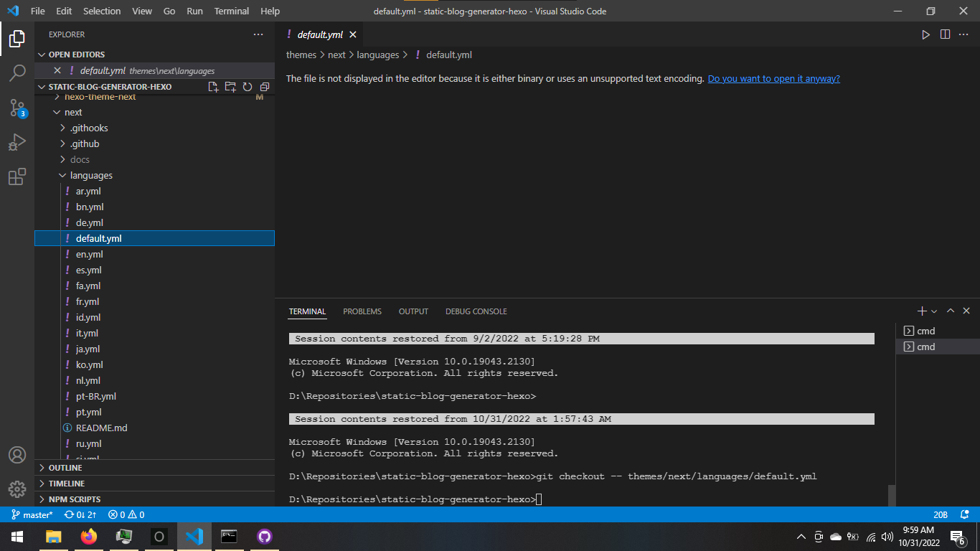Refresh the Explorer file tree

[248, 86]
